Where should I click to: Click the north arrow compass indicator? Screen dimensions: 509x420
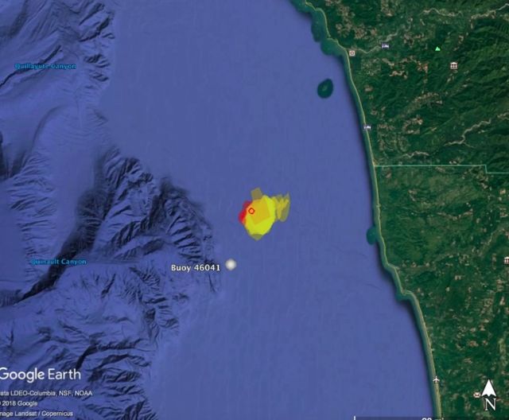point(490,395)
